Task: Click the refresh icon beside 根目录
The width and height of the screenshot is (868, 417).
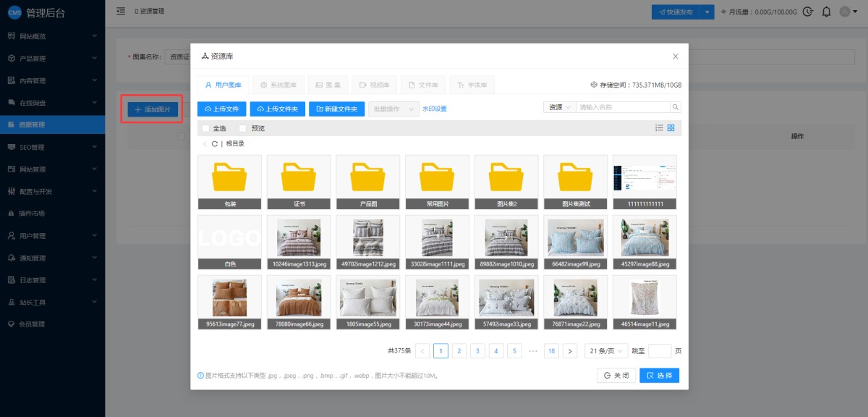Action: coord(215,144)
